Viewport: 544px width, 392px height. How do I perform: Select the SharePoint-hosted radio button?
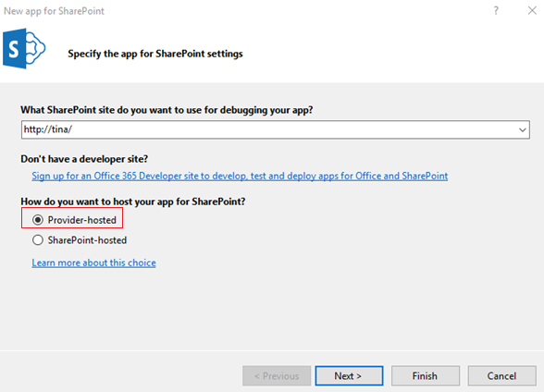pyautogui.click(x=38, y=239)
